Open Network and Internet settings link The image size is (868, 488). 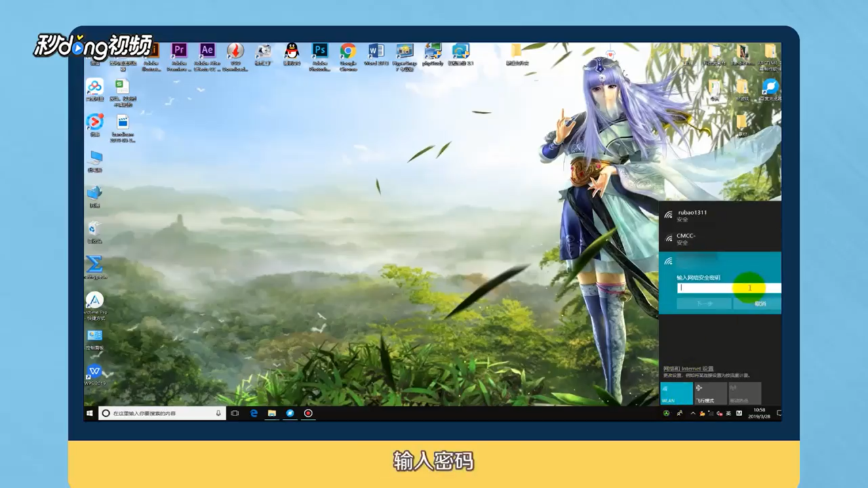point(688,369)
